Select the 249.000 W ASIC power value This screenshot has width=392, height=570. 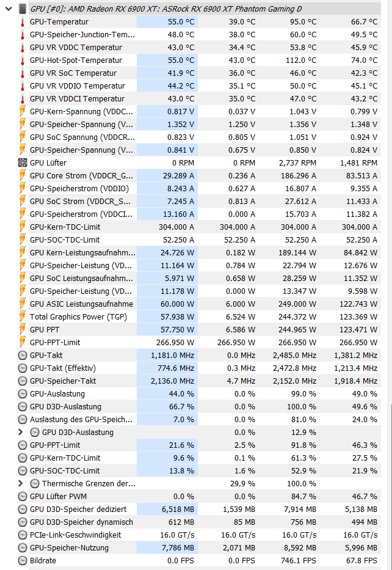(297, 304)
